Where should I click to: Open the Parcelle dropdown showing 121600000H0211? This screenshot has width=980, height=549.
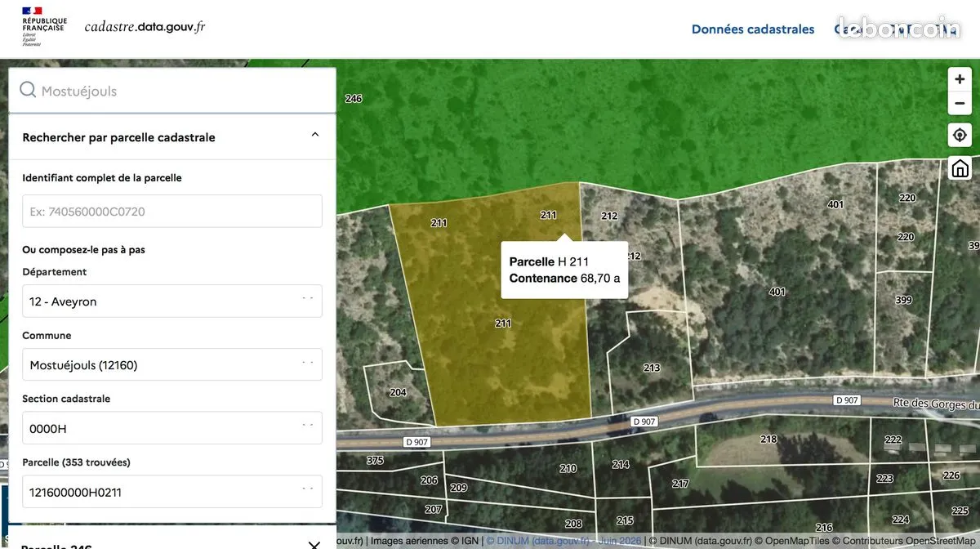[172, 492]
